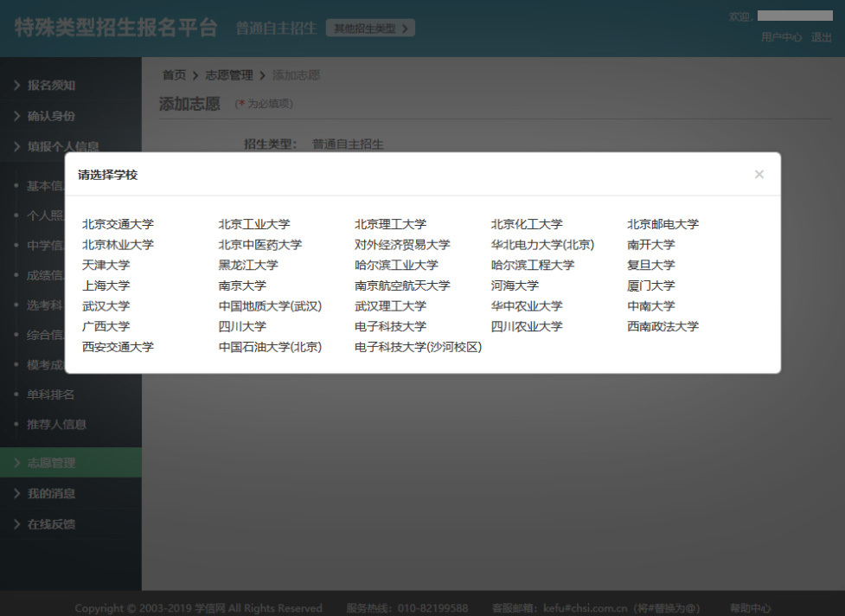Click the 特殊类型招生报名平台 site title
The width and height of the screenshot is (845, 616).
[x=116, y=28]
